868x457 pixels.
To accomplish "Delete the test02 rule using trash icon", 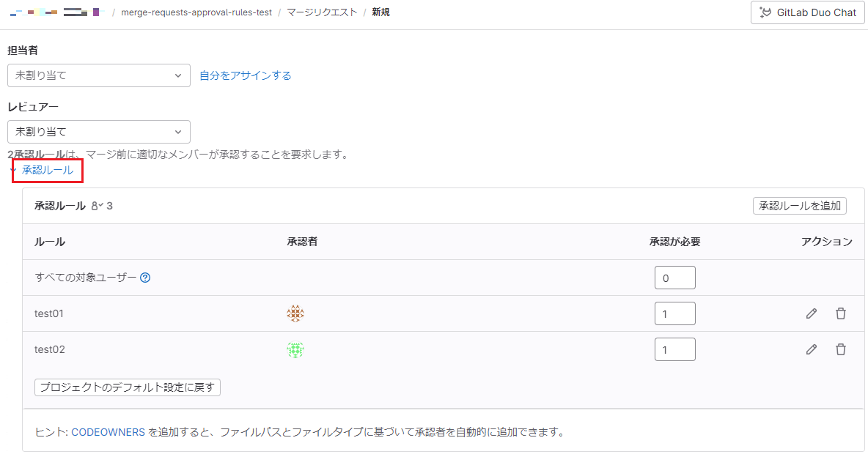I will pyautogui.click(x=840, y=349).
